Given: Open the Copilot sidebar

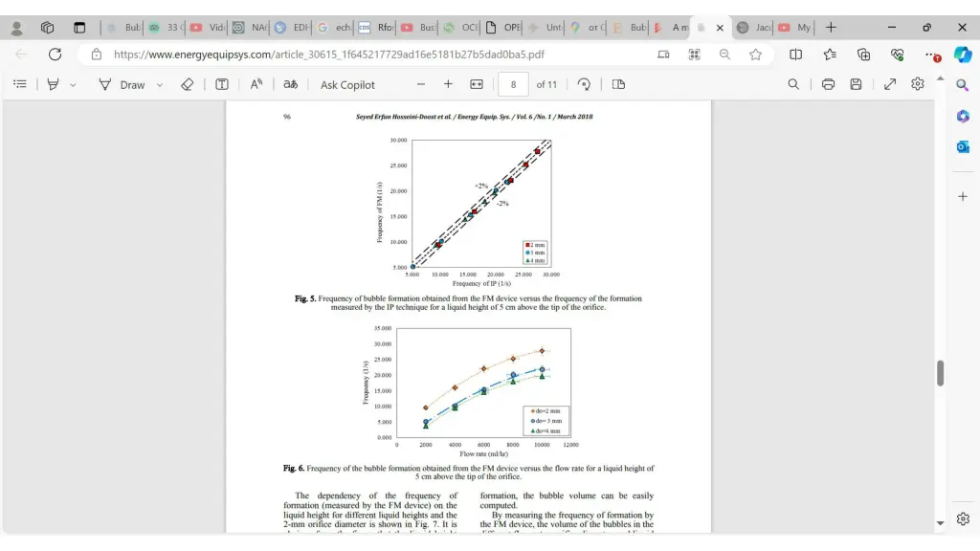Looking at the screenshot, I should 963,55.
